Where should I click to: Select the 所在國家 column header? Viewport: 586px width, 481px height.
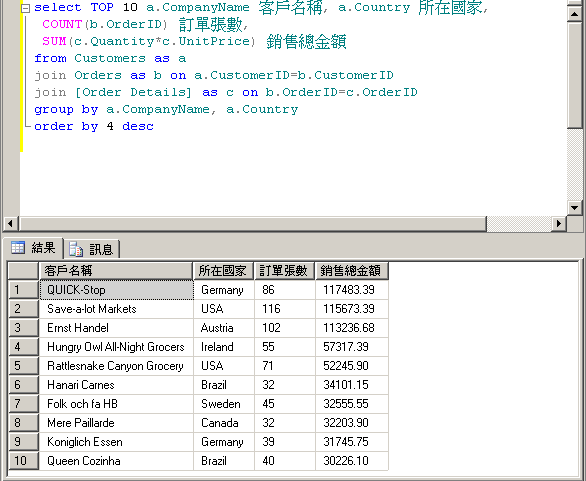[223, 271]
